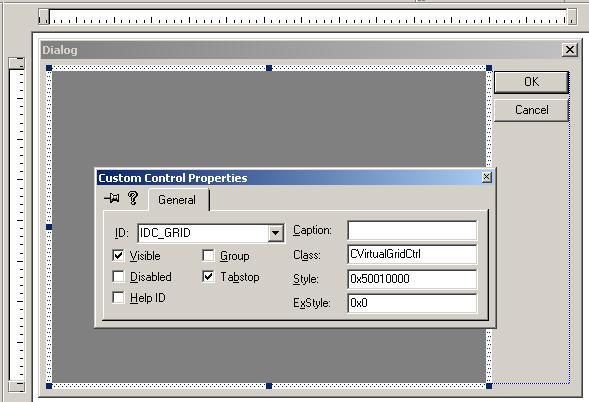Select the bottom-center resize handle of grid control
The height and width of the screenshot is (402, 589).
(269, 386)
